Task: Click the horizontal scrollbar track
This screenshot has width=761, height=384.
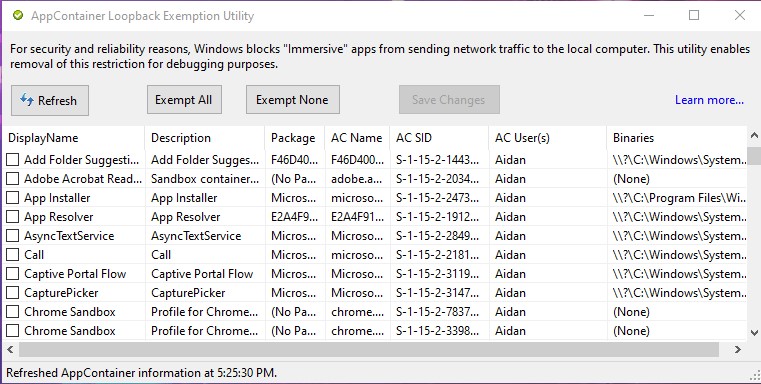Action: [369, 349]
